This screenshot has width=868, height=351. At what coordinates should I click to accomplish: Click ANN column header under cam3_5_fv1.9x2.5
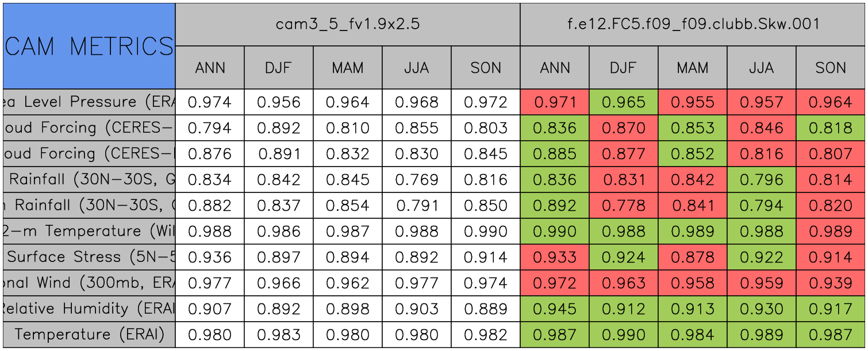coord(210,68)
